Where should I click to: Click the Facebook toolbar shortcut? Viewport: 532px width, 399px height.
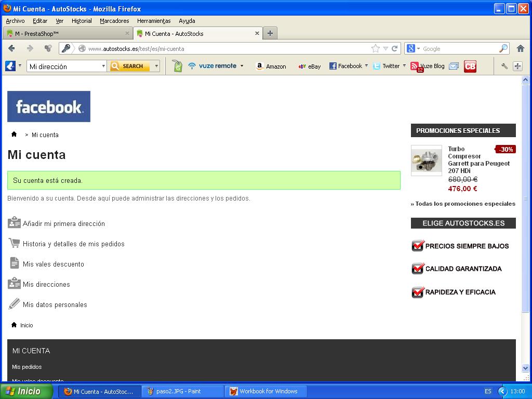(345, 66)
